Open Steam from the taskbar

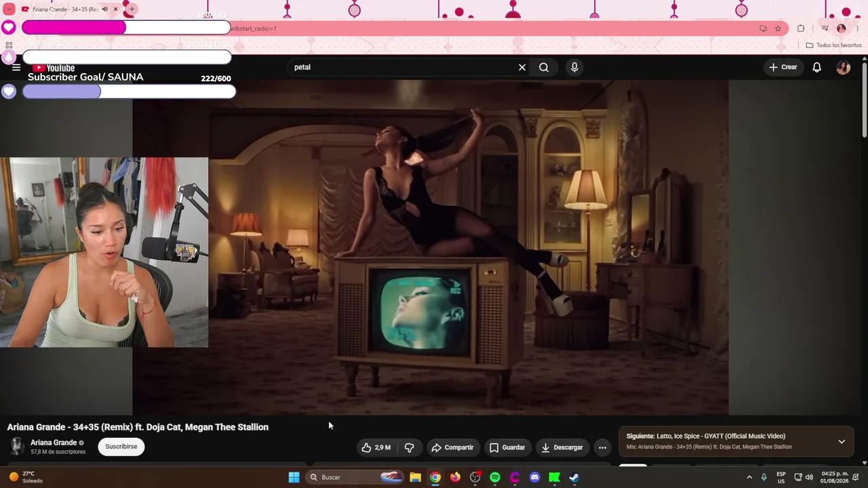[574, 477]
